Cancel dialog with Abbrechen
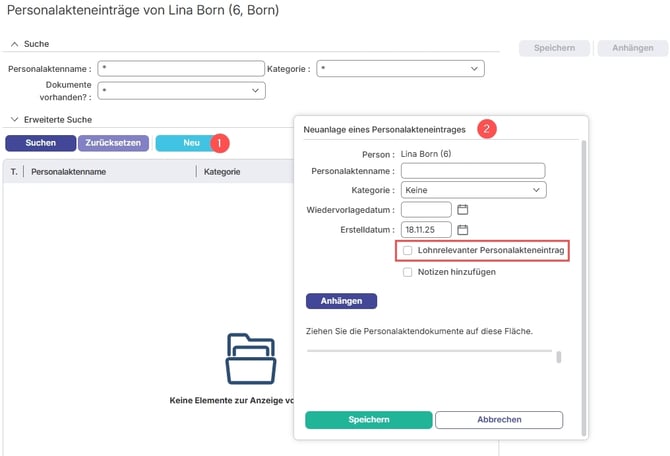The image size is (670, 456). click(499, 420)
